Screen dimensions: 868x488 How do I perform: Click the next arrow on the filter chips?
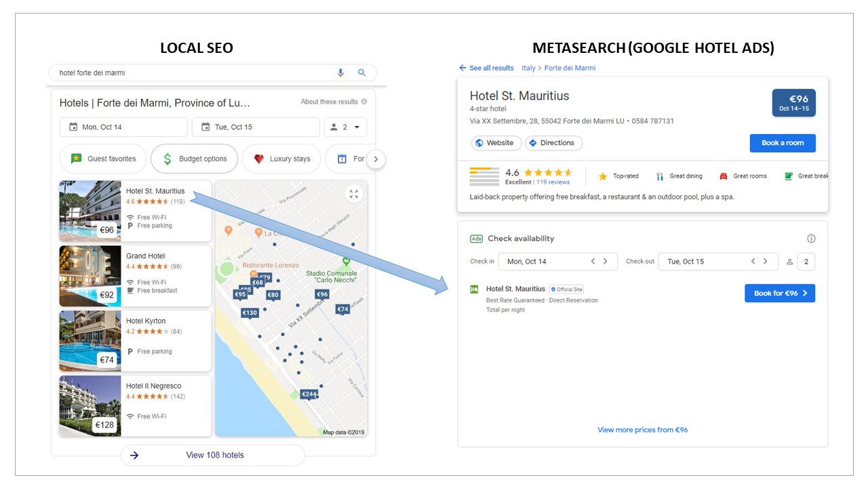376,159
